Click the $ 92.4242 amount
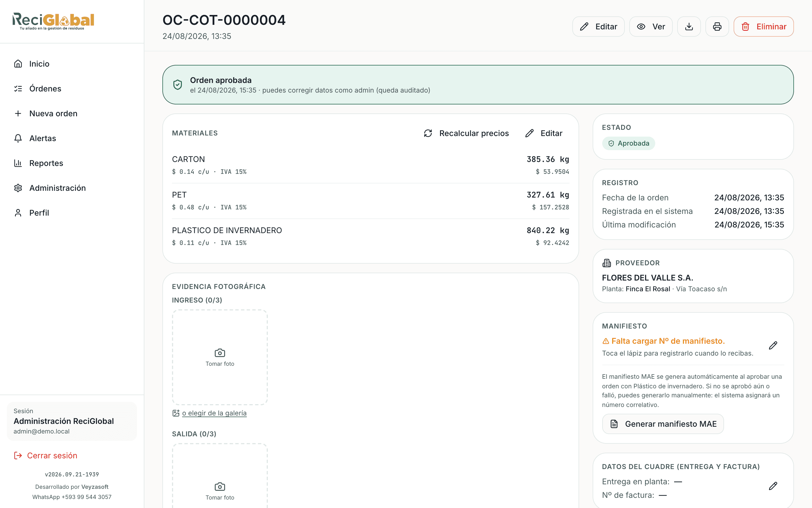 tap(552, 243)
